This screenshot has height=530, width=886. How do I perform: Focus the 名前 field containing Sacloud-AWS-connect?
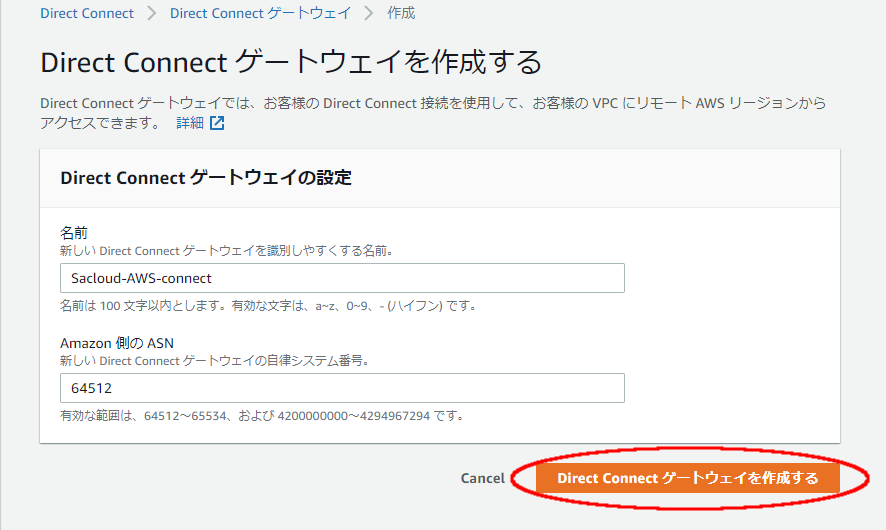pos(342,278)
